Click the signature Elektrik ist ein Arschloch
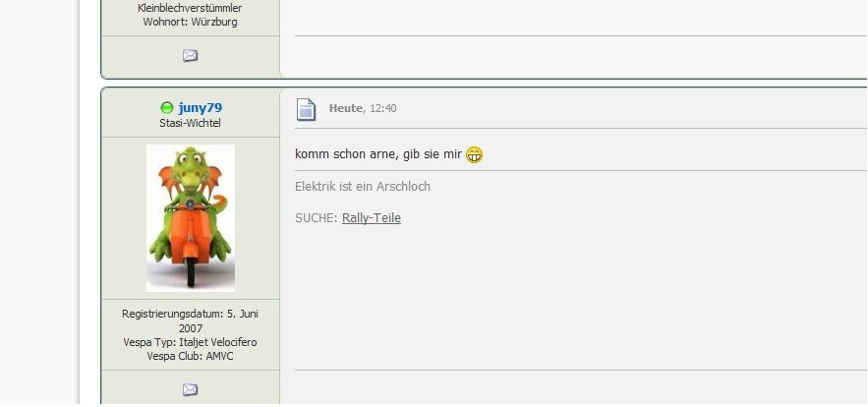Screen dimensions: 868x407 [363, 187]
